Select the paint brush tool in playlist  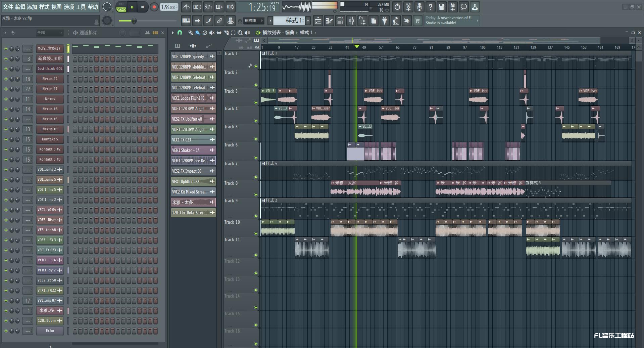pyautogui.click(x=198, y=33)
